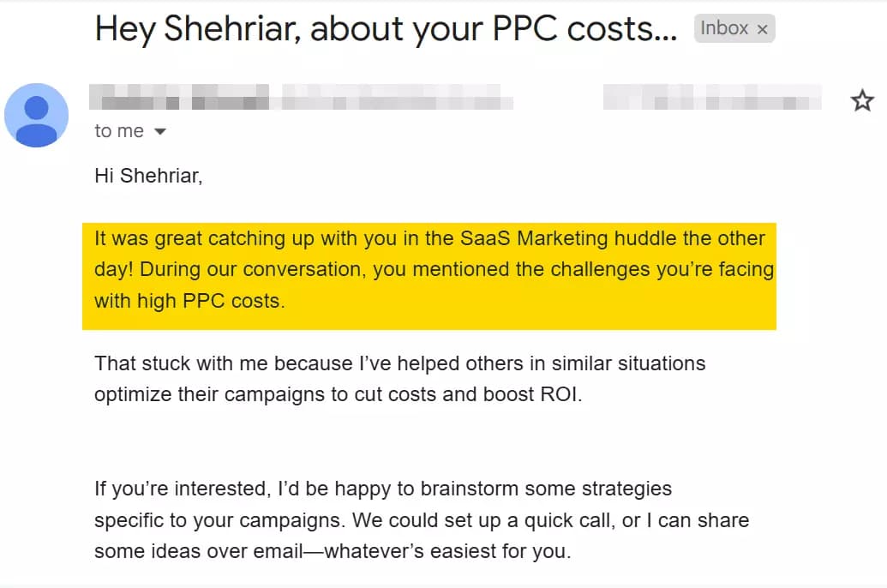Click the person icon inside the avatar circle
This screenshot has width=887, height=588.
click(x=37, y=115)
